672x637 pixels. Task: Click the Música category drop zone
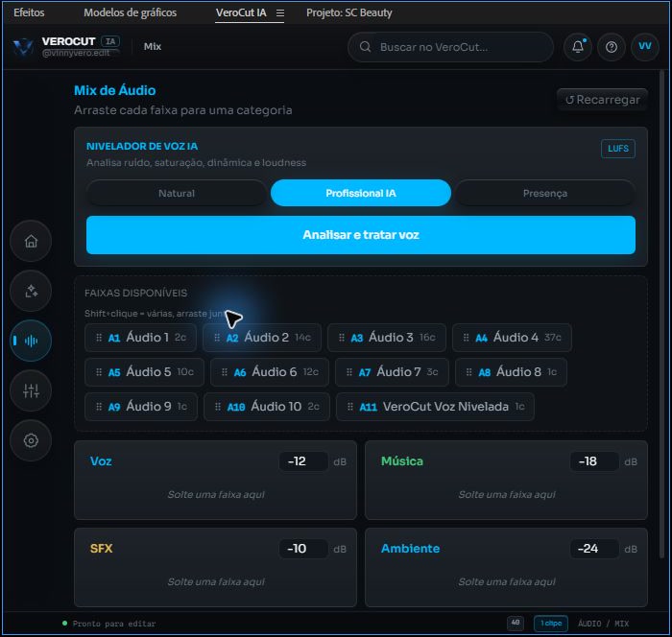click(x=506, y=481)
